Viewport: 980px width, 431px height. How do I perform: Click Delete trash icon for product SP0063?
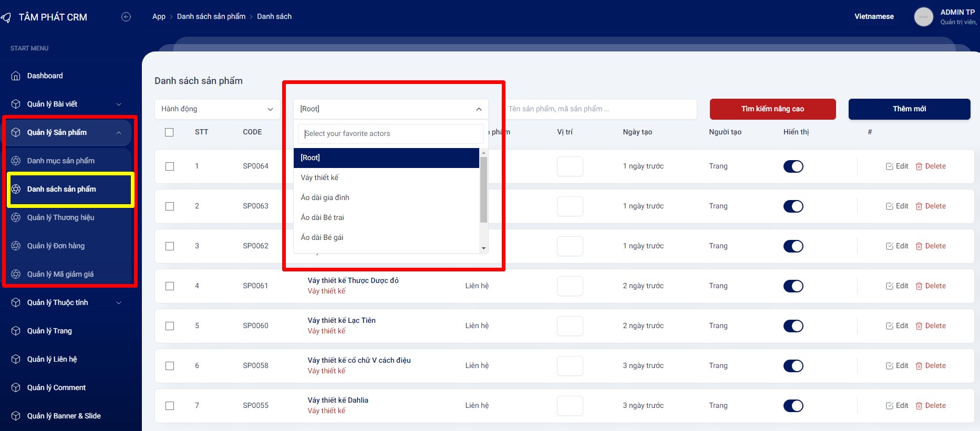tap(919, 206)
